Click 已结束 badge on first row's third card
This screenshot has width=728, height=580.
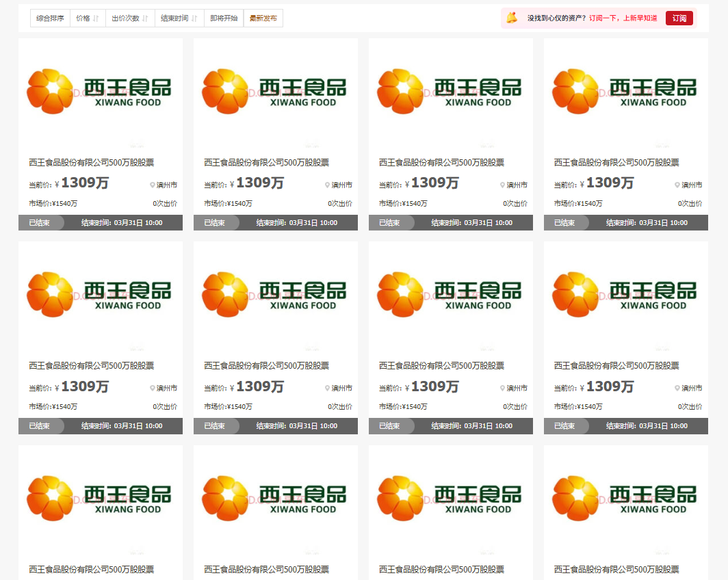click(x=389, y=222)
